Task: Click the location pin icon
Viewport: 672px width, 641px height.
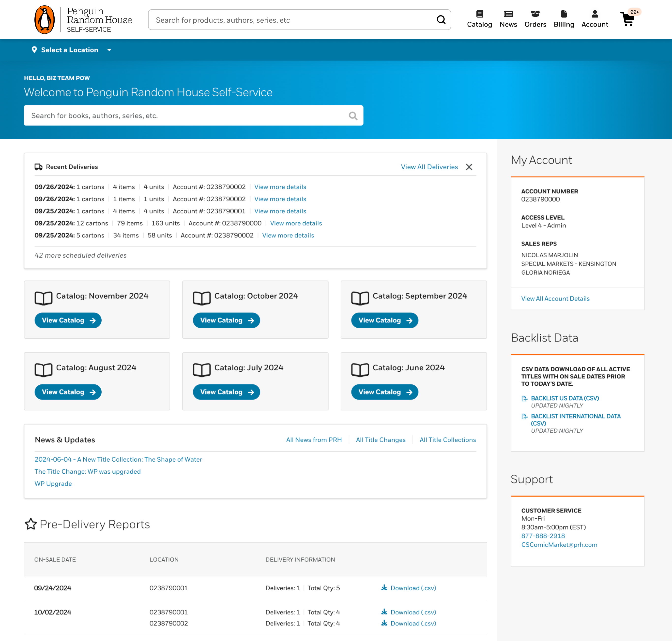Action: [34, 50]
